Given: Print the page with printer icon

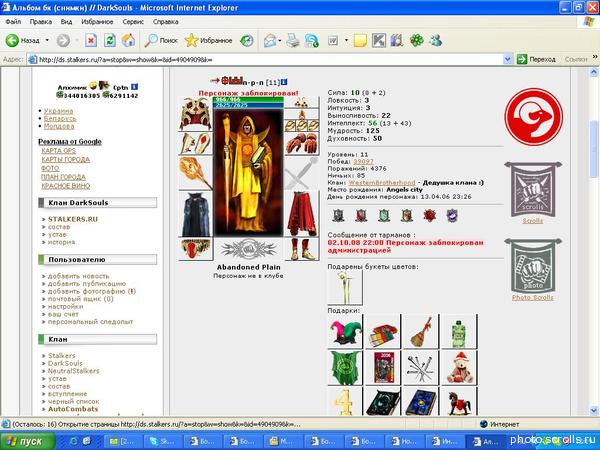Looking at the screenshot, I should tap(293, 40).
